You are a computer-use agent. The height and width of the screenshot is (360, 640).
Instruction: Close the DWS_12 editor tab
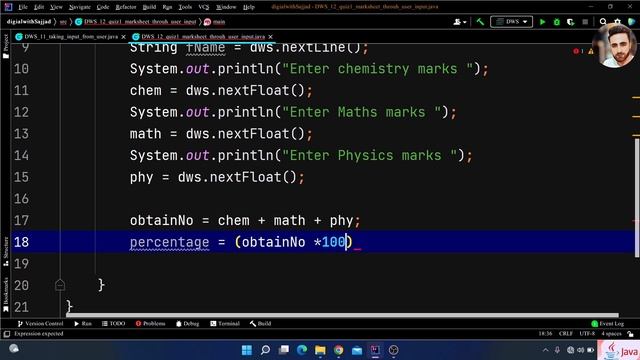270,37
